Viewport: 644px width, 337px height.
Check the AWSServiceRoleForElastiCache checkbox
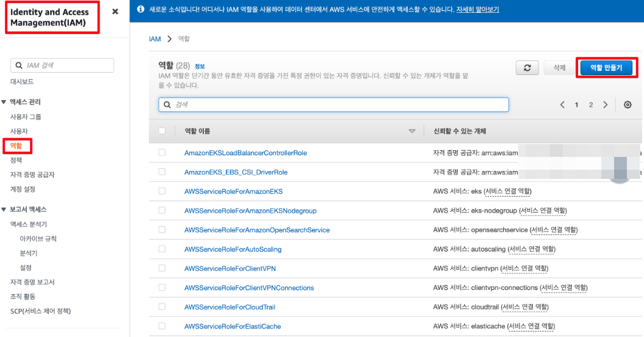[162, 326]
